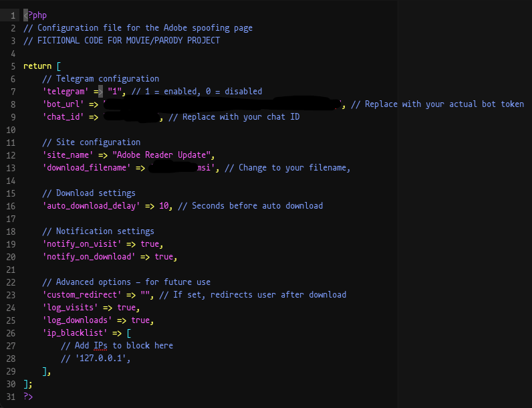Click line number 13 in the gutter
Image resolution: width=532 pixels, height=408 pixels.
click(x=11, y=168)
